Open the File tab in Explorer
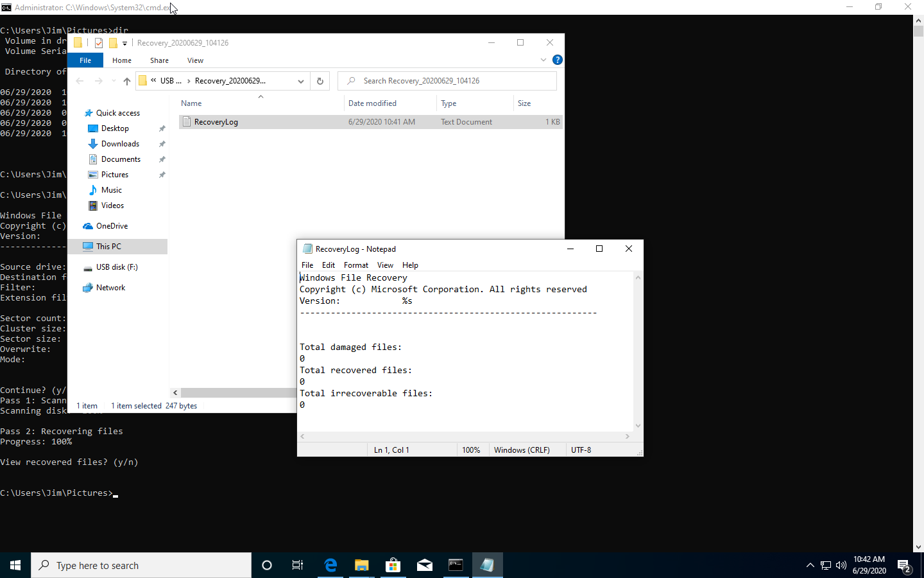This screenshot has width=924, height=578. tap(85, 60)
